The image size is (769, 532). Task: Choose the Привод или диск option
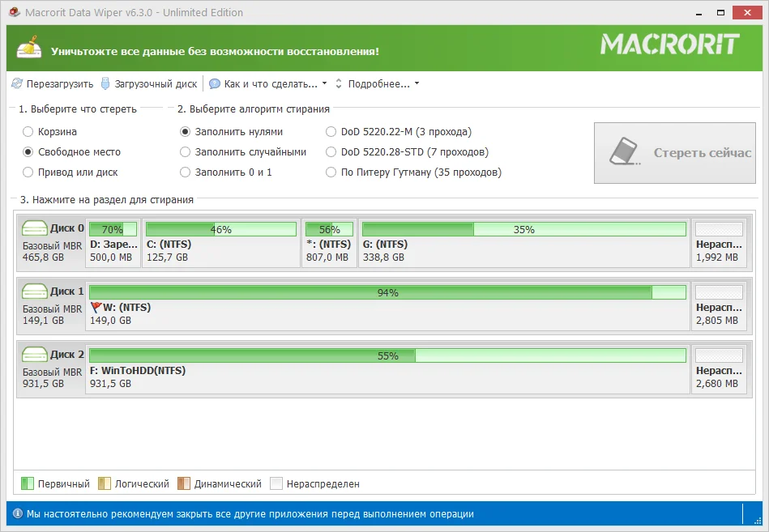pos(28,172)
